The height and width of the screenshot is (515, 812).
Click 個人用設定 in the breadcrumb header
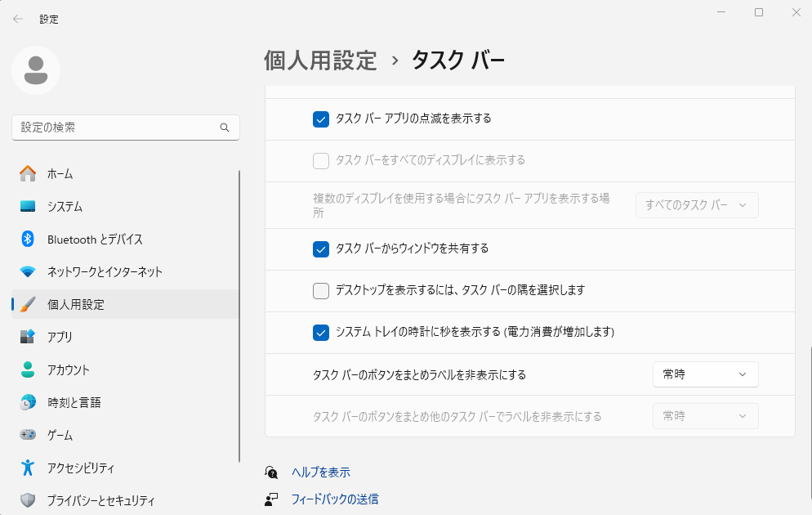(x=320, y=60)
